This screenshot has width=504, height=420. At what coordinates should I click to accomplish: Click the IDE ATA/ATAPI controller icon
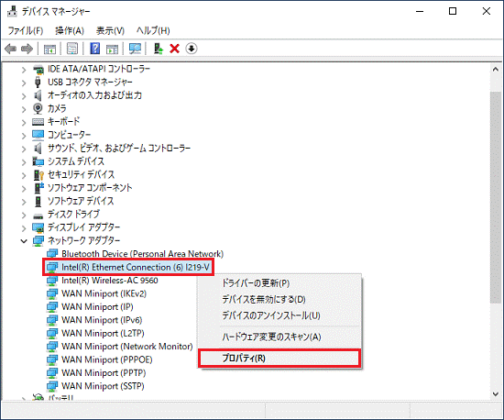38,69
